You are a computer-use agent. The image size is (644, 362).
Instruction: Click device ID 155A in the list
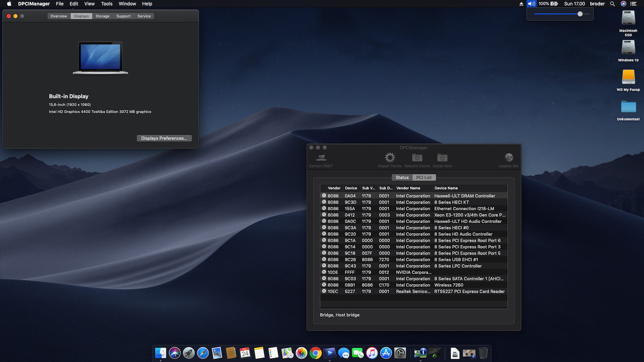[350, 208]
